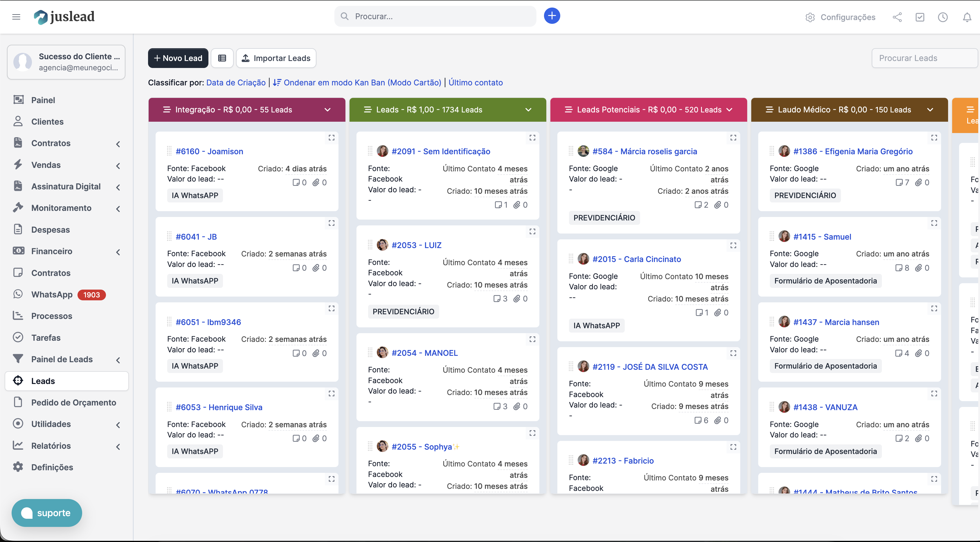Open WhatsApp menu item
Image resolution: width=980 pixels, height=542 pixels.
tap(52, 295)
